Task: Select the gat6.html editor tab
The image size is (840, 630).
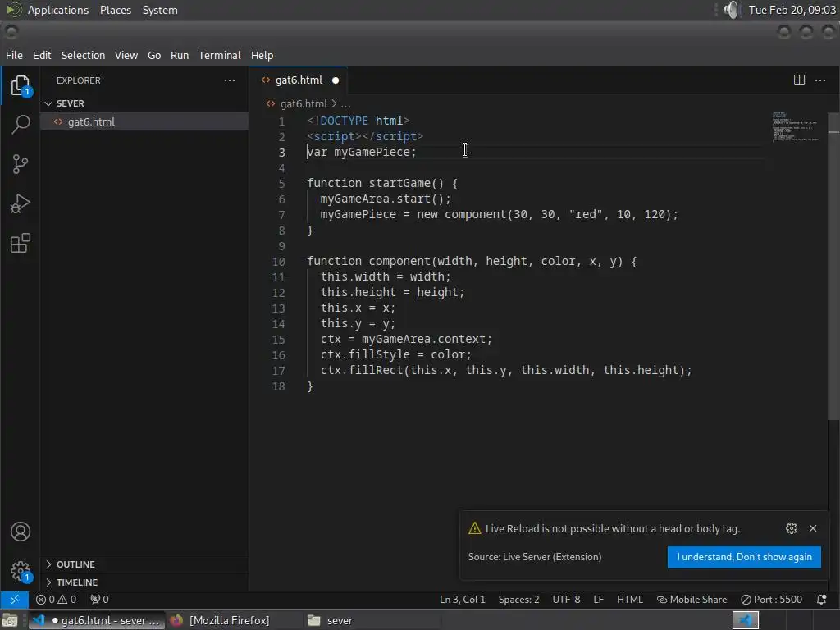Action: pyautogui.click(x=299, y=80)
